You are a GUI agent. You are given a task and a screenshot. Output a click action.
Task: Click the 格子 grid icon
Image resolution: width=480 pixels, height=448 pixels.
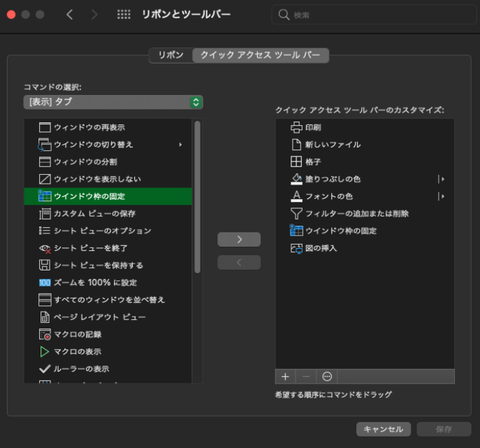tap(296, 161)
